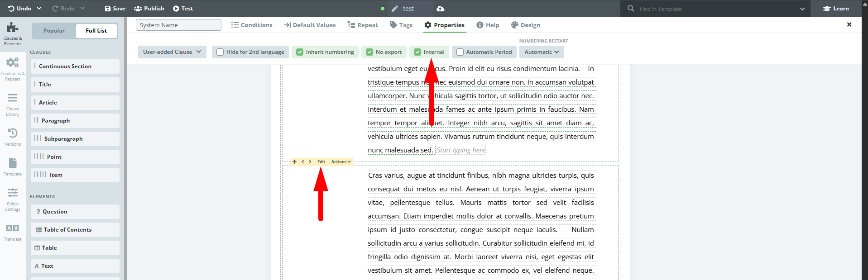Switch to the Popular clauses tab
The height and width of the screenshot is (280, 868).
tap(54, 31)
